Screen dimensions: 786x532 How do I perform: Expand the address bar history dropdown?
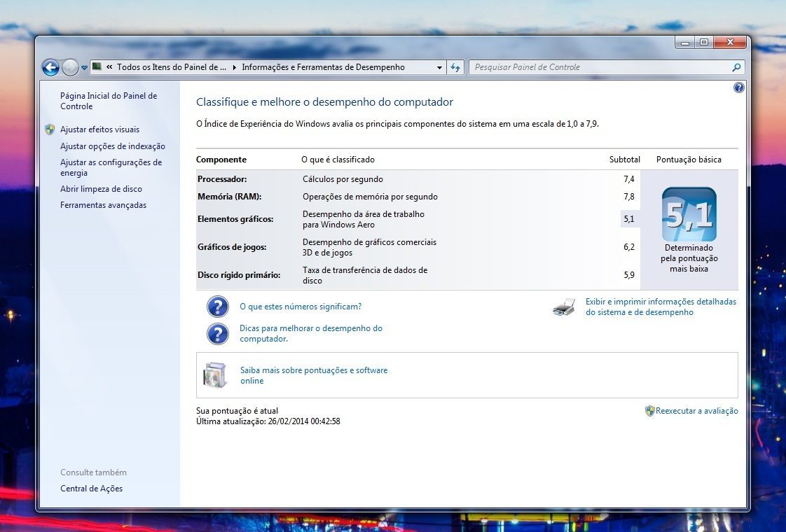click(439, 67)
